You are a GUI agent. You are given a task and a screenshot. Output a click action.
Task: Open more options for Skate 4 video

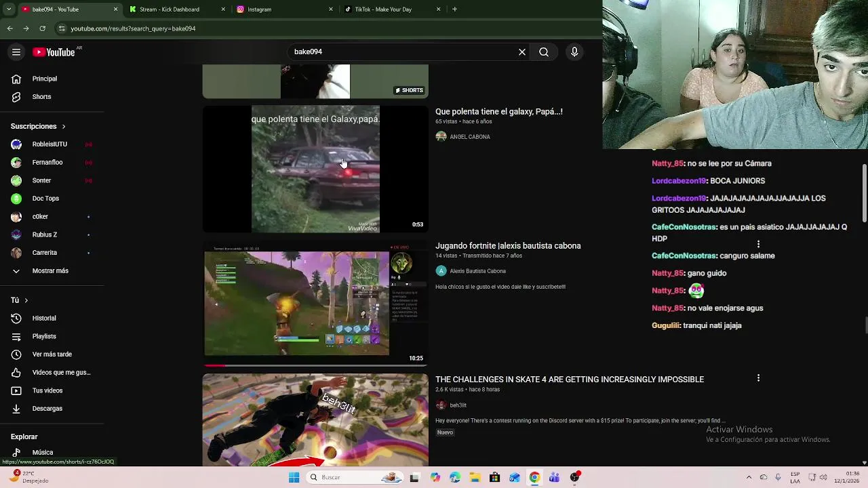click(x=758, y=378)
